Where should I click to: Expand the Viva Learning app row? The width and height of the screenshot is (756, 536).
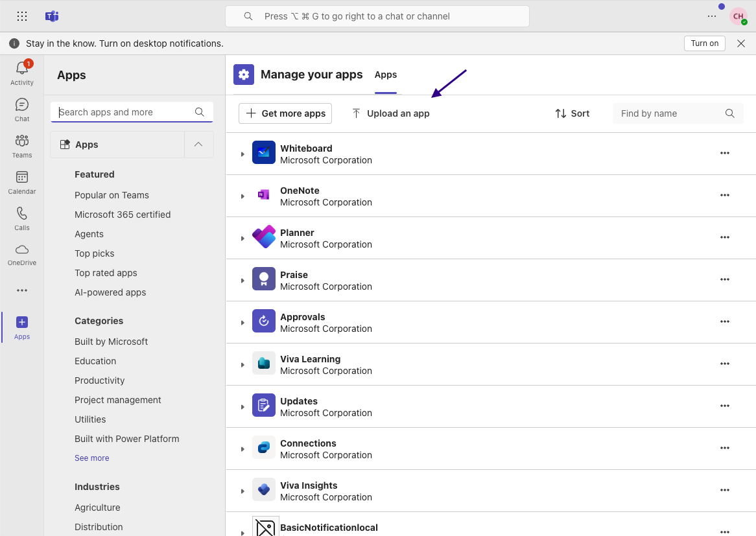pos(242,365)
